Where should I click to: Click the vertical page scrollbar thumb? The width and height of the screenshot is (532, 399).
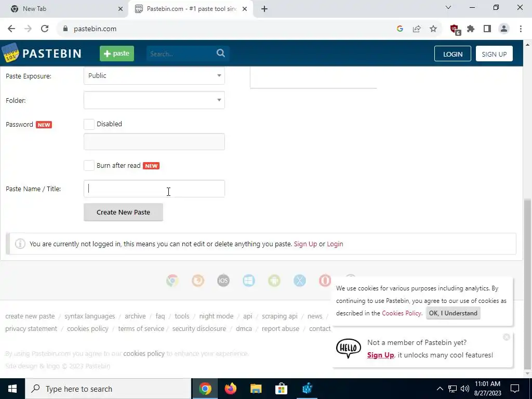pyautogui.click(x=528, y=283)
